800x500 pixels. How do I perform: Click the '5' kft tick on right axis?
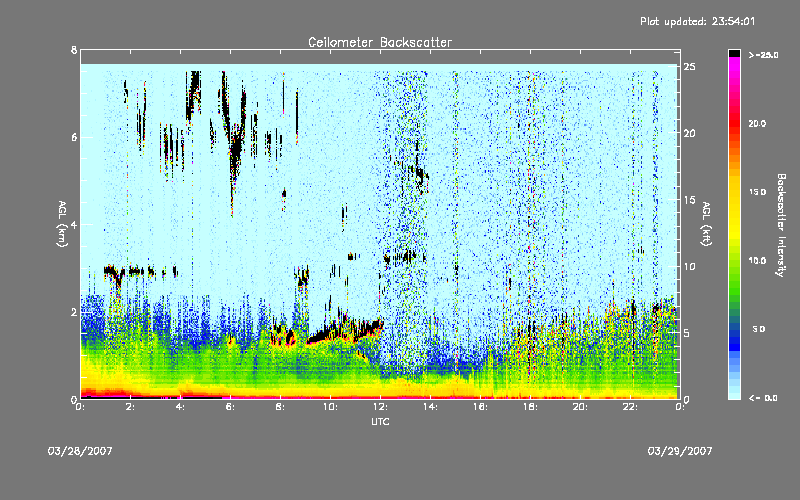pyautogui.click(x=687, y=333)
